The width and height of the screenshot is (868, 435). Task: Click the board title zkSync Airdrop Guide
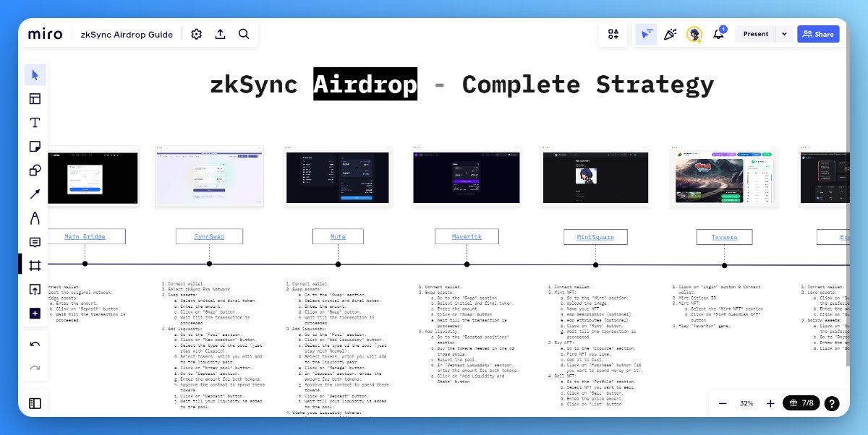click(127, 34)
